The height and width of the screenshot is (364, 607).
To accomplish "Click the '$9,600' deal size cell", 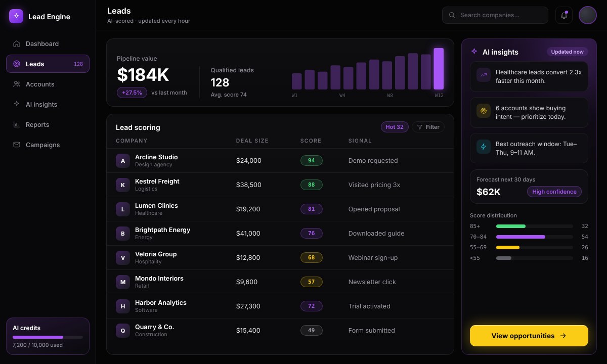I will click(x=247, y=282).
